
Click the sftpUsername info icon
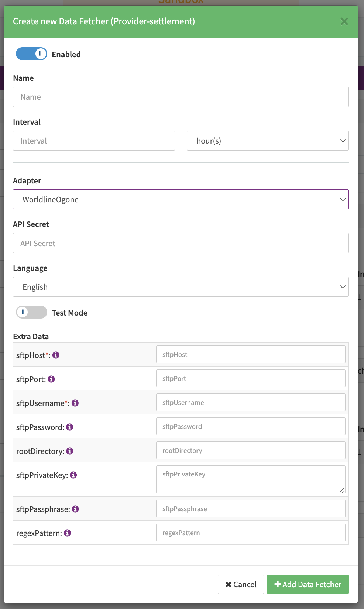(75, 403)
